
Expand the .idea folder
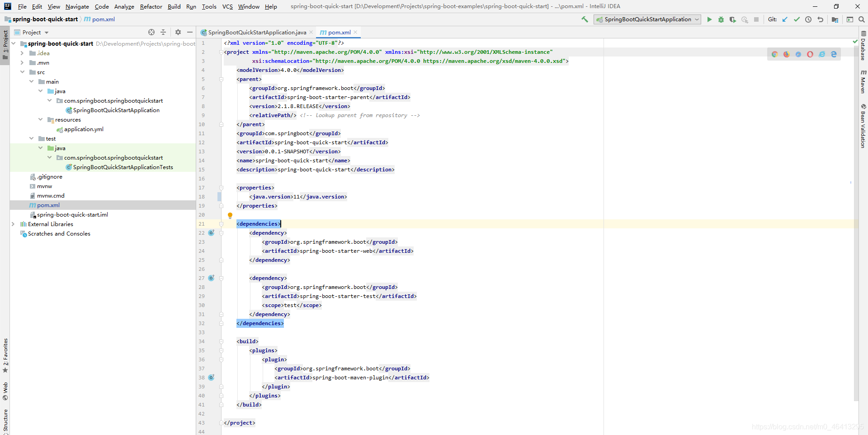(x=22, y=53)
